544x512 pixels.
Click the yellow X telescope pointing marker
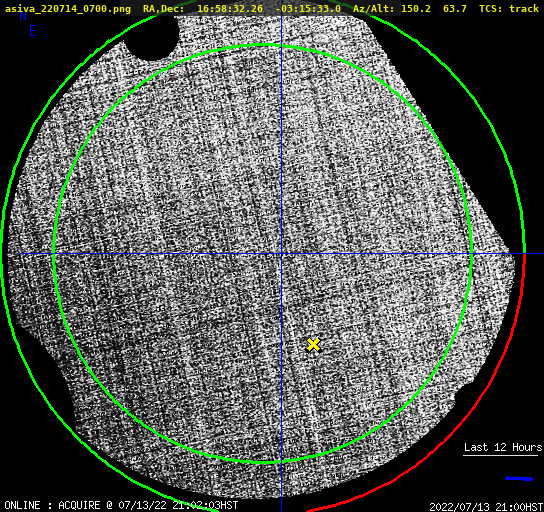[313, 345]
